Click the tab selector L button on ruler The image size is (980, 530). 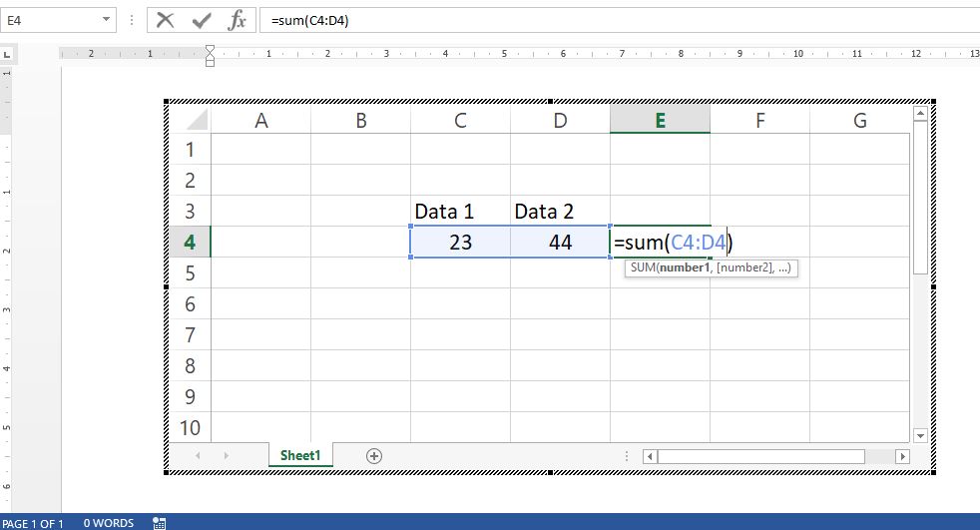tap(7, 54)
